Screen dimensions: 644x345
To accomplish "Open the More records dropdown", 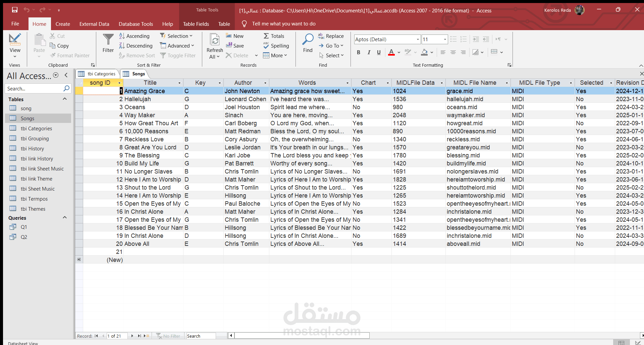I will tap(275, 55).
